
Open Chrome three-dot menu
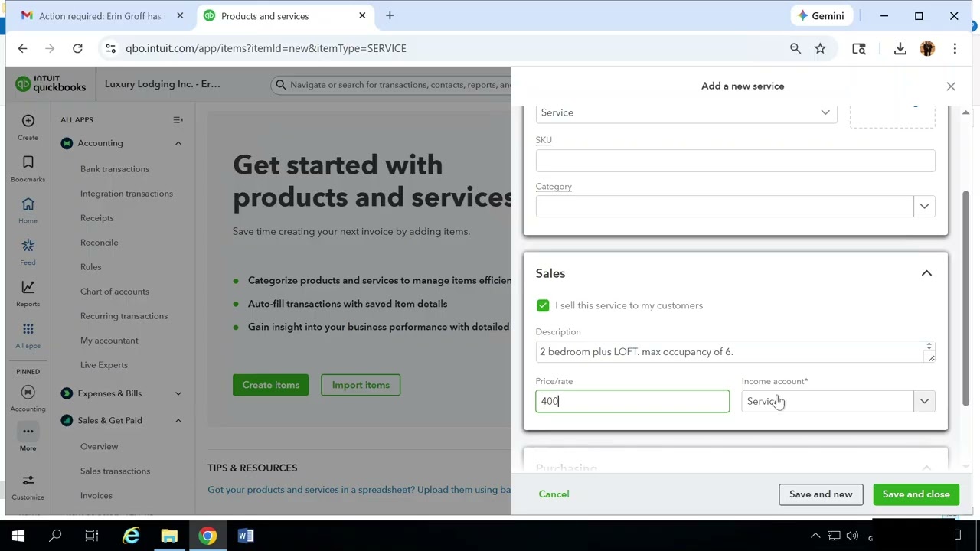pyautogui.click(x=955, y=48)
